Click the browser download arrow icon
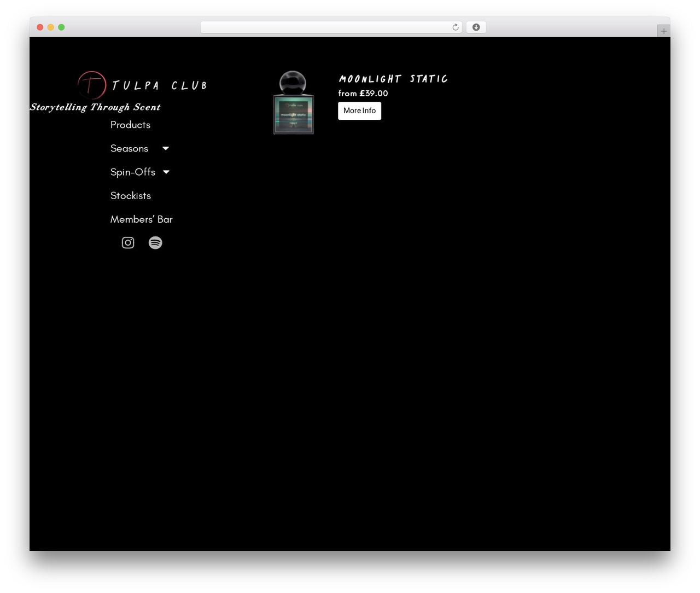 (x=476, y=27)
